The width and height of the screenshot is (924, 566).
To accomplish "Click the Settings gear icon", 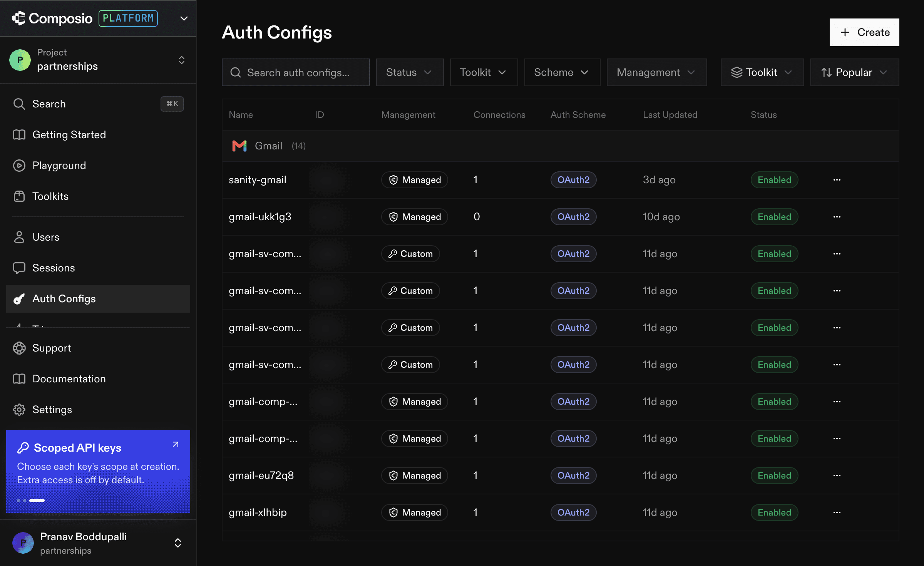I will click(19, 410).
